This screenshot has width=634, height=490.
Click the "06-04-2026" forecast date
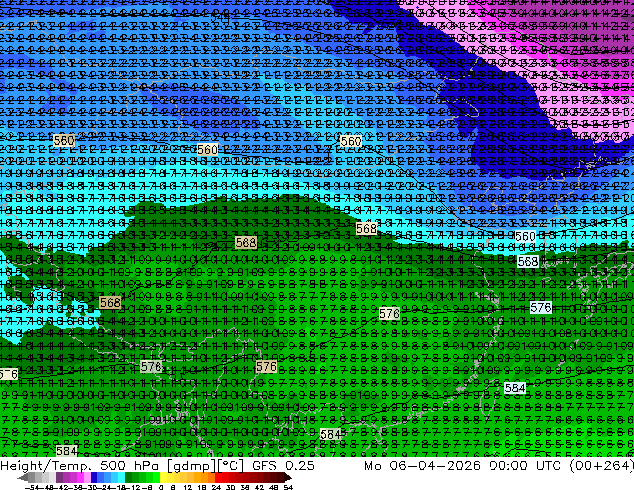coord(435,466)
